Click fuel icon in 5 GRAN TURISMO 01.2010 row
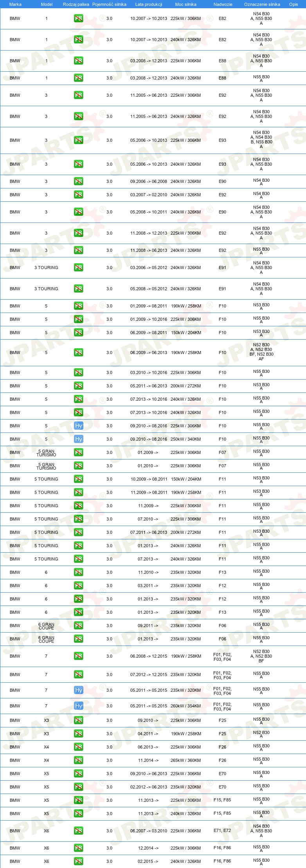 pos(79,466)
